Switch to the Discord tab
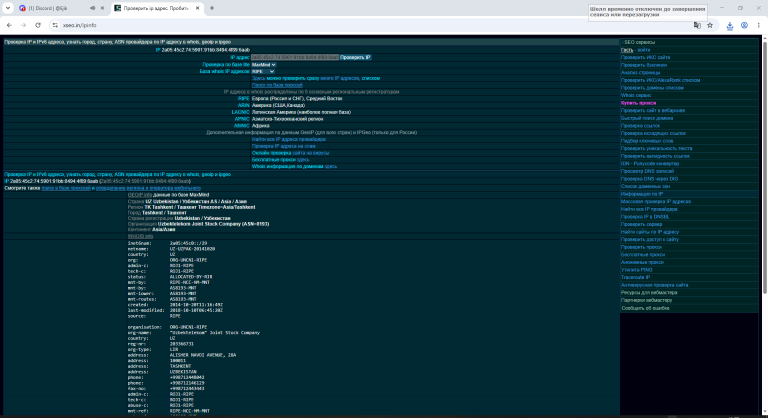This screenshot has height=418, width=768. click(x=55, y=8)
